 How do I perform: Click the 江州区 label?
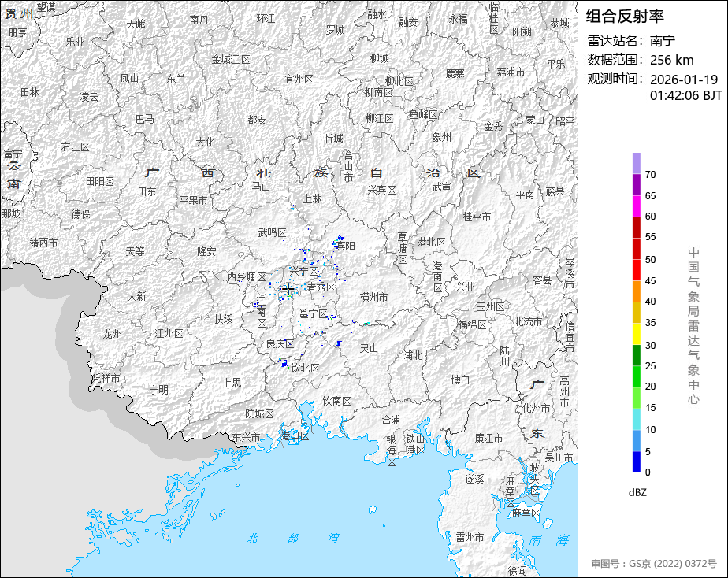169,333
